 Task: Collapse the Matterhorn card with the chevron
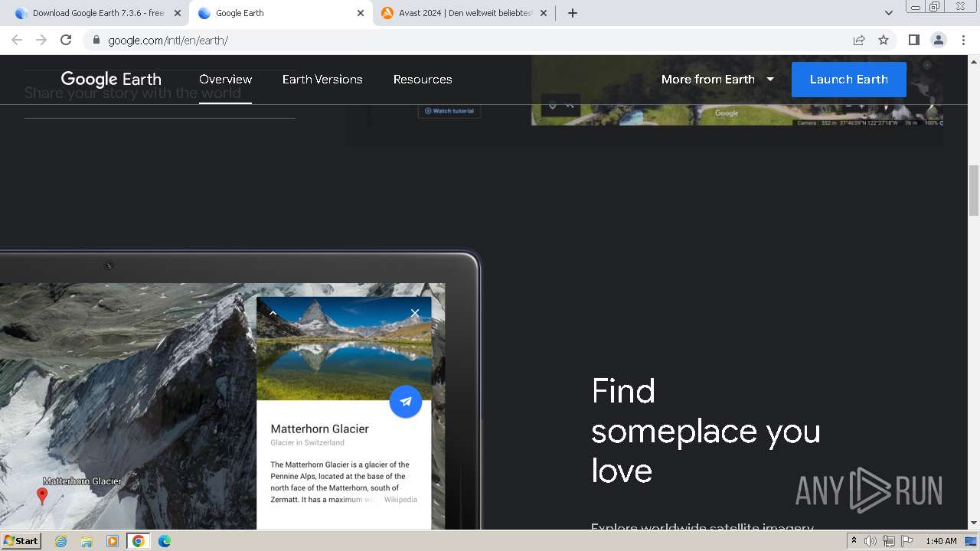coord(273,313)
